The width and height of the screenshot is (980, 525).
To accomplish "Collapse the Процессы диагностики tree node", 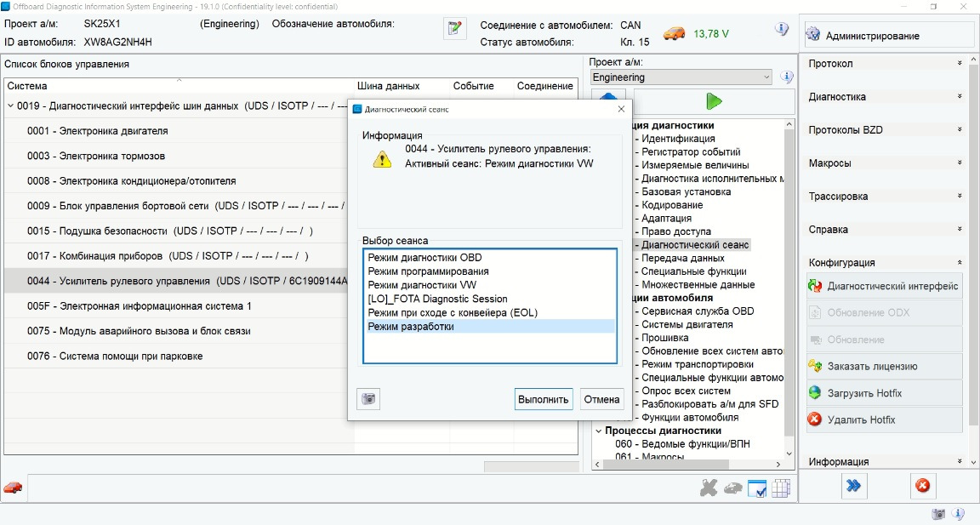I will [599, 431].
